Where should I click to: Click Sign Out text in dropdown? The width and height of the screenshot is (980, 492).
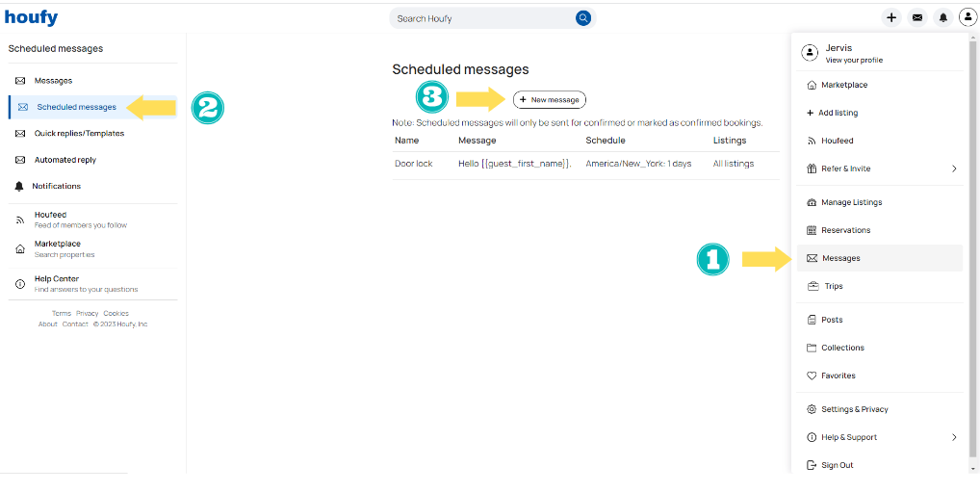[x=838, y=465]
